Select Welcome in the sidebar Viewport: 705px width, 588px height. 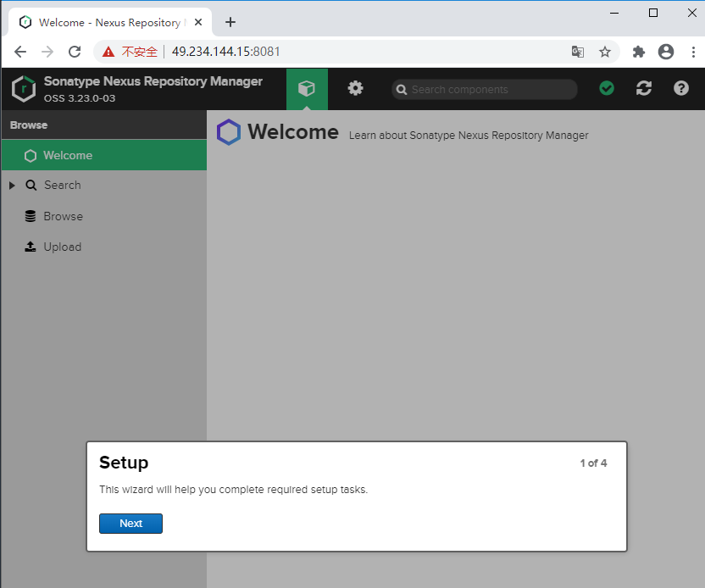(68, 156)
